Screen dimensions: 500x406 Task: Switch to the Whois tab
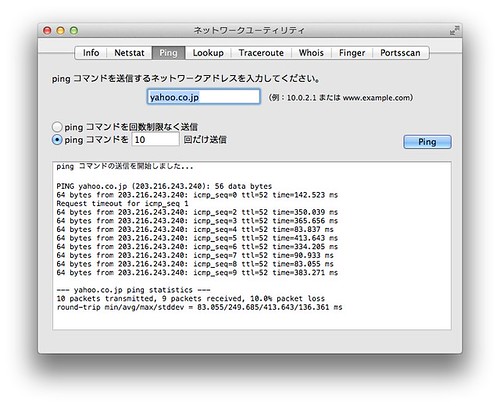click(311, 53)
